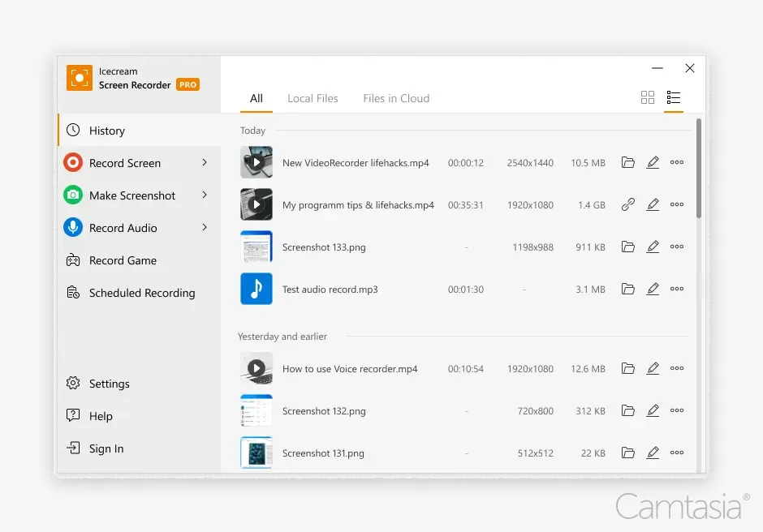The image size is (763, 532).
Task: Edit How to use Voice recorder.mp4
Action: pos(653,368)
